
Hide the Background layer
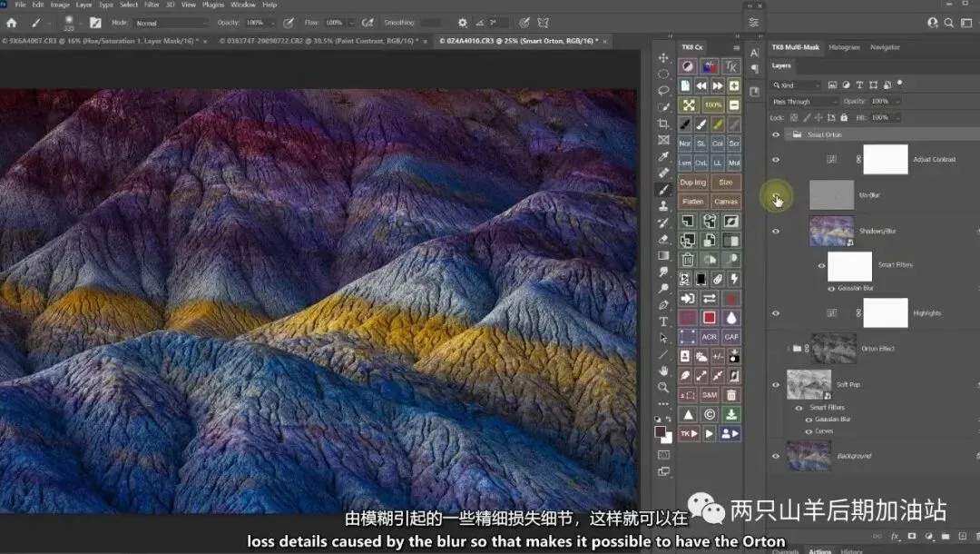click(x=776, y=456)
